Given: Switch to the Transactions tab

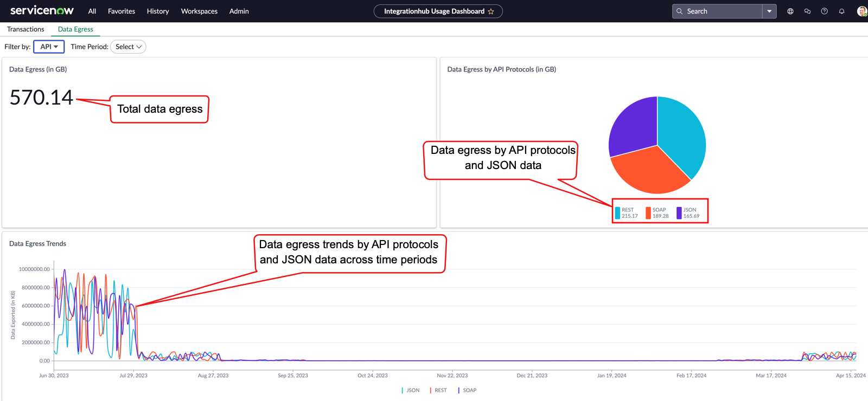Looking at the screenshot, I should [x=25, y=29].
